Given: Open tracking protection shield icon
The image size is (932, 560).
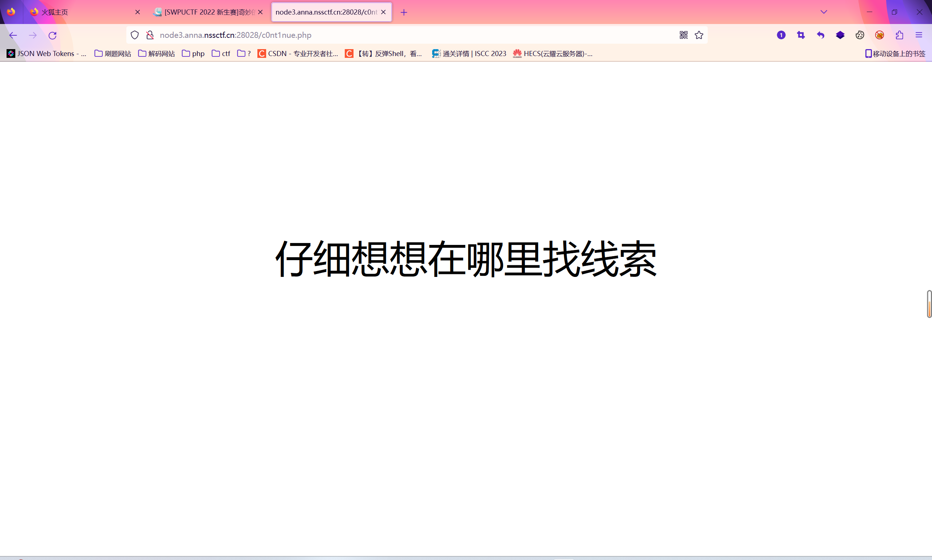Looking at the screenshot, I should [x=135, y=35].
